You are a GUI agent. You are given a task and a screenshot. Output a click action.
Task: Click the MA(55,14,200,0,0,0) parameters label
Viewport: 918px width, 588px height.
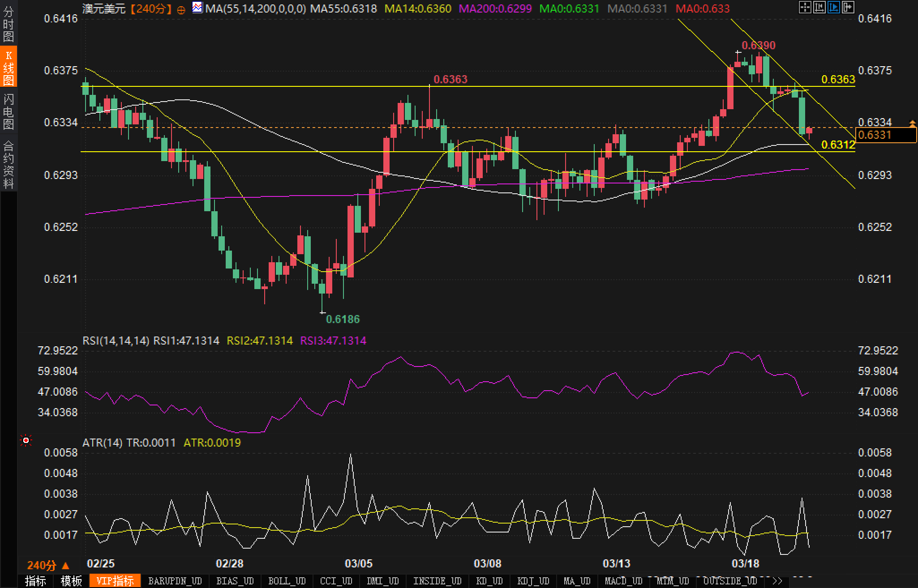pos(255,9)
